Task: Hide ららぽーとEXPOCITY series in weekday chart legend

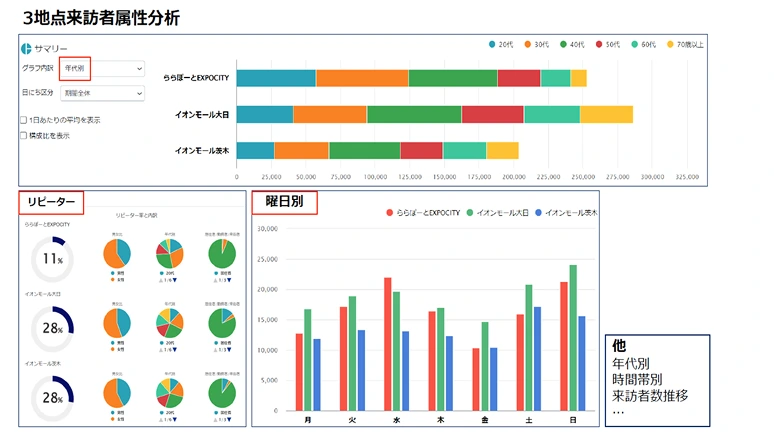Action: pyautogui.click(x=423, y=213)
